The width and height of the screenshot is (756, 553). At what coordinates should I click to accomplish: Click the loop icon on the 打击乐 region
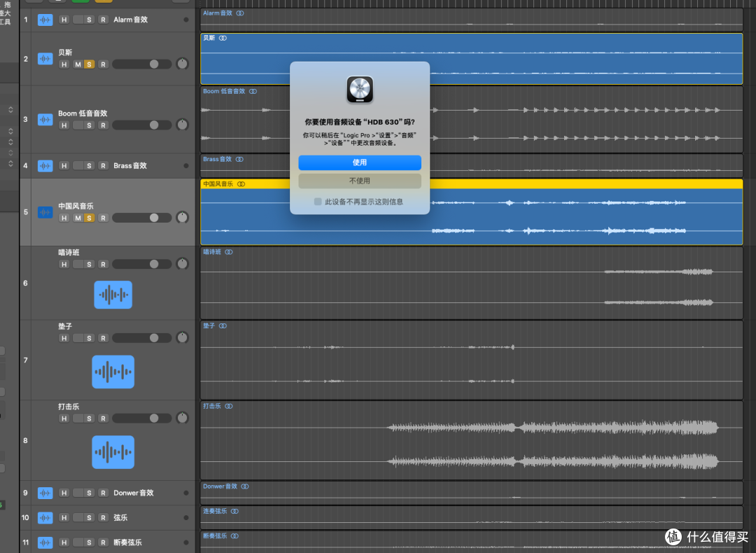(x=228, y=406)
